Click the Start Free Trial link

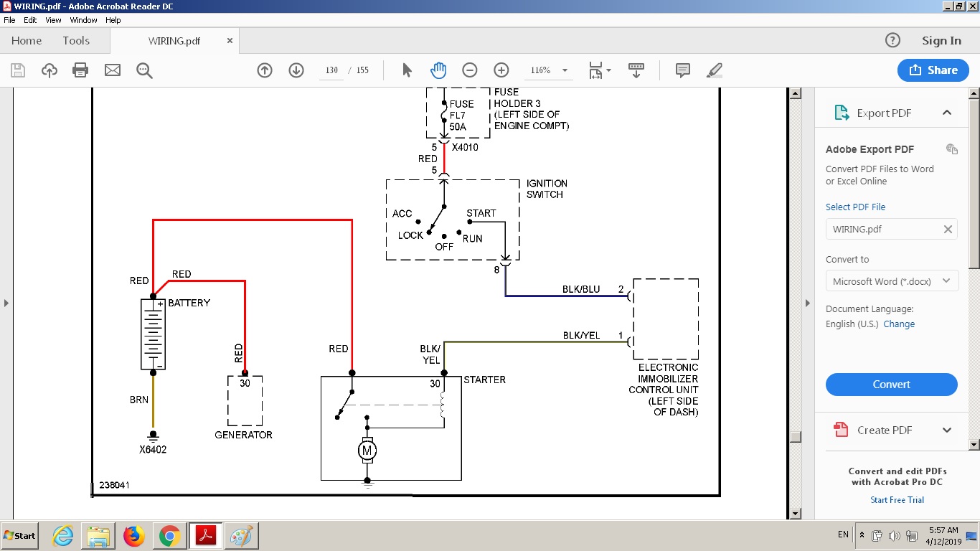click(x=897, y=500)
